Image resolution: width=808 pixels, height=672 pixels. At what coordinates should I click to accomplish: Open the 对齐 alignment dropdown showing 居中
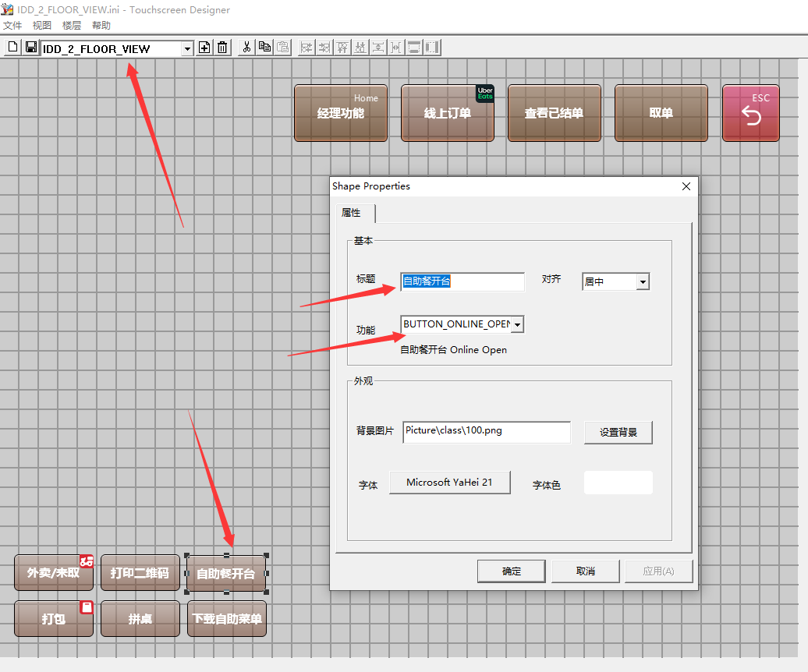click(643, 281)
